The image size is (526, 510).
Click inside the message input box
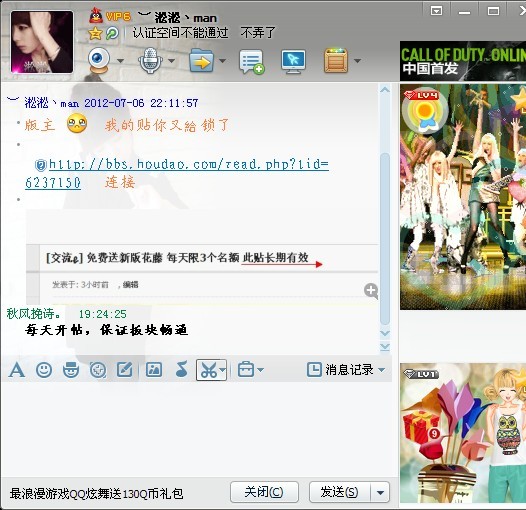tap(198, 429)
